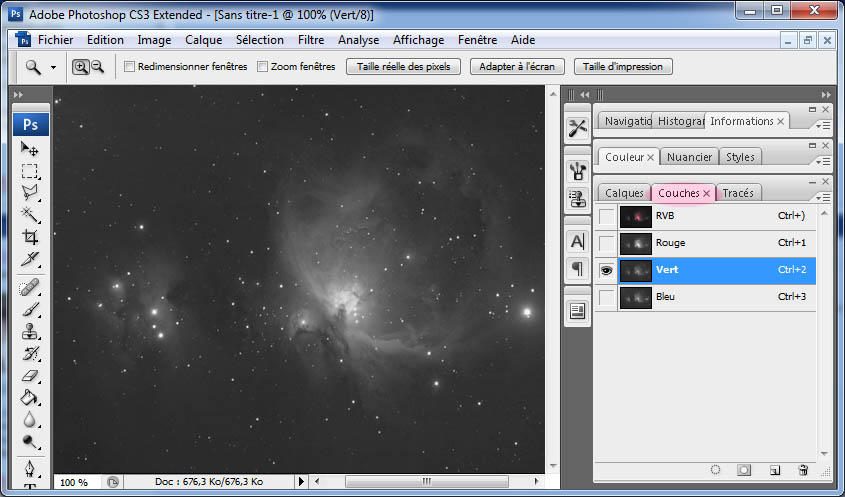The image size is (845, 497).
Task: Collapse panels to icons double-arrow
Action: (x=826, y=95)
